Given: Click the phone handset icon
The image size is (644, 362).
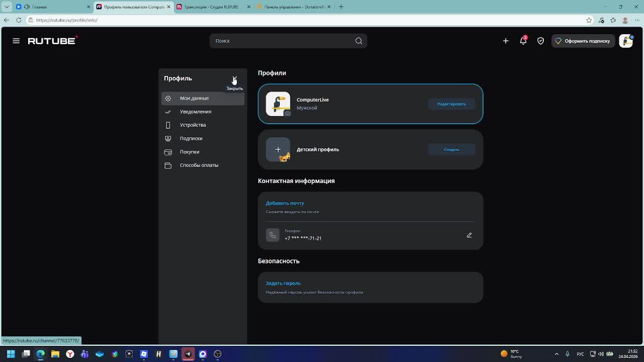Looking at the screenshot, I should click(272, 235).
